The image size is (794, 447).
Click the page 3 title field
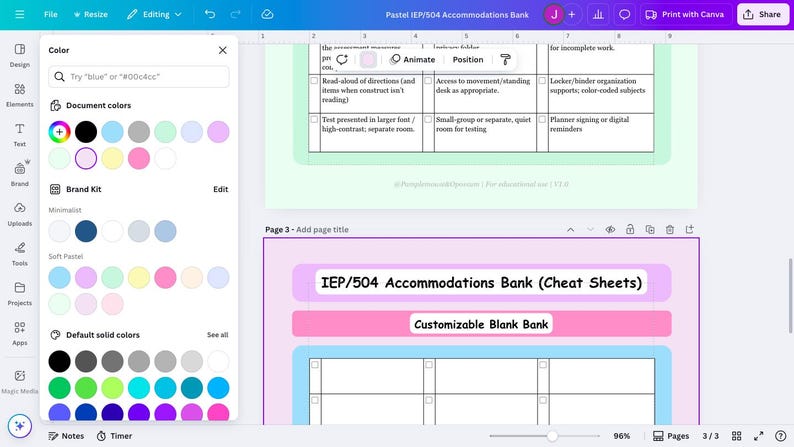point(322,229)
